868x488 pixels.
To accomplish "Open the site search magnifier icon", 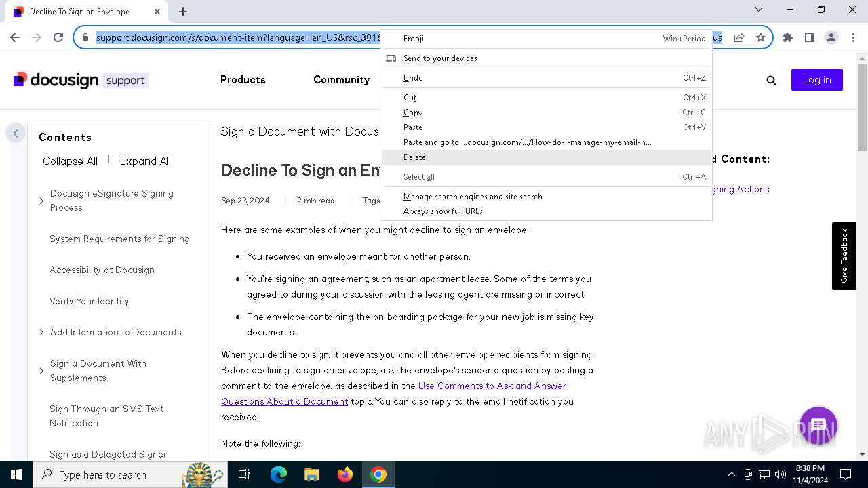I will pos(771,81).
